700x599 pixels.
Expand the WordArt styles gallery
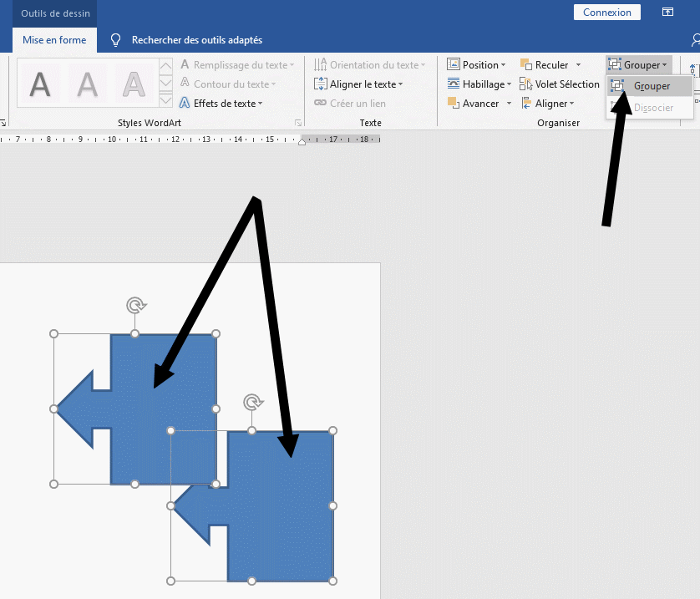click(165, 100)
